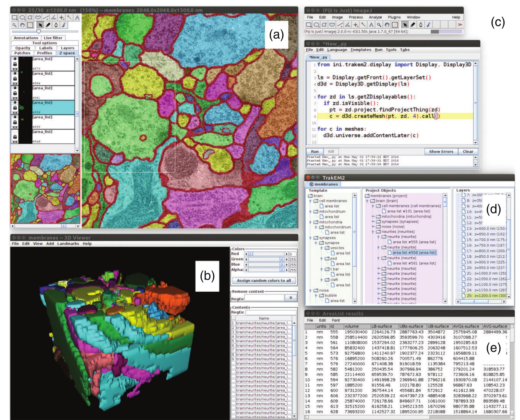Viewport: 520px width, 420px height.
Task: Click the Remove content RegEx input field
Action: [x=264, y=298]
